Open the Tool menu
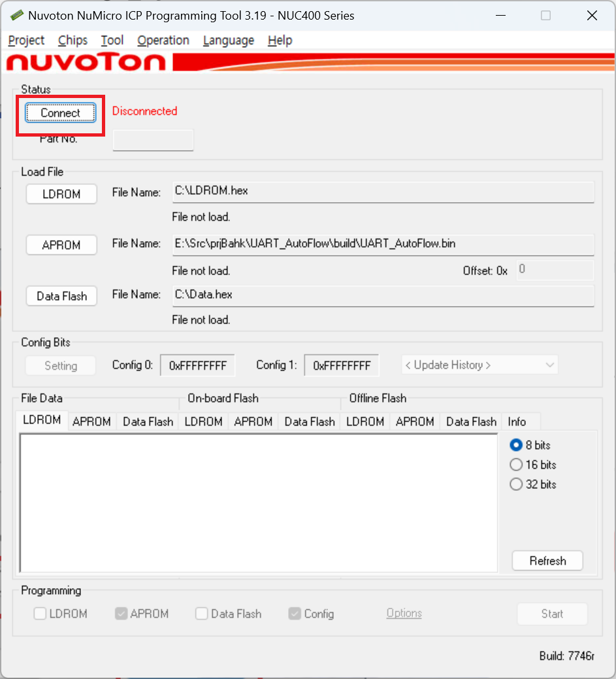Image resolution: width=616 pixels, height=679 pixels. [x=112, y=41]
